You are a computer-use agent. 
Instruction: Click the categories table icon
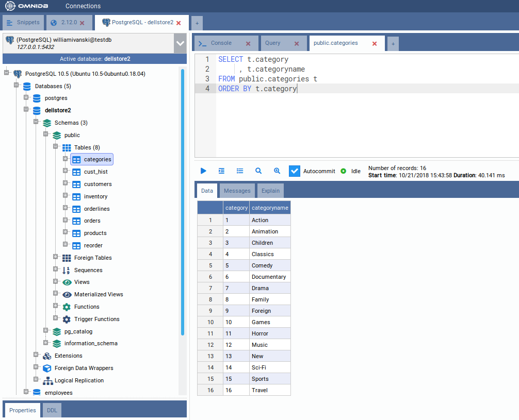click(x=76, y=160)
